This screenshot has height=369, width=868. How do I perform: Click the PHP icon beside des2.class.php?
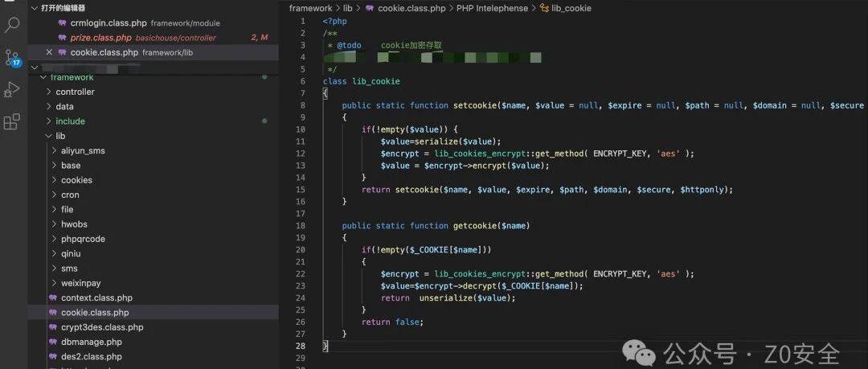52,357
